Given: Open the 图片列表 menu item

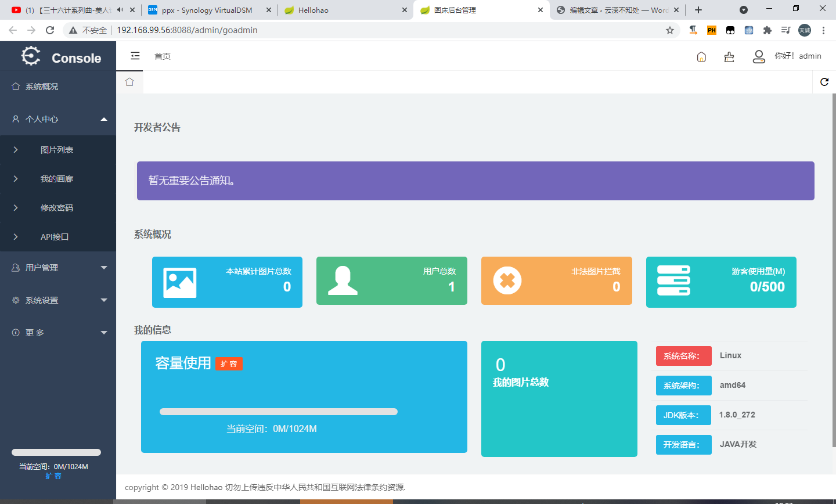Looking at the screenshot, I should point(58,149).
